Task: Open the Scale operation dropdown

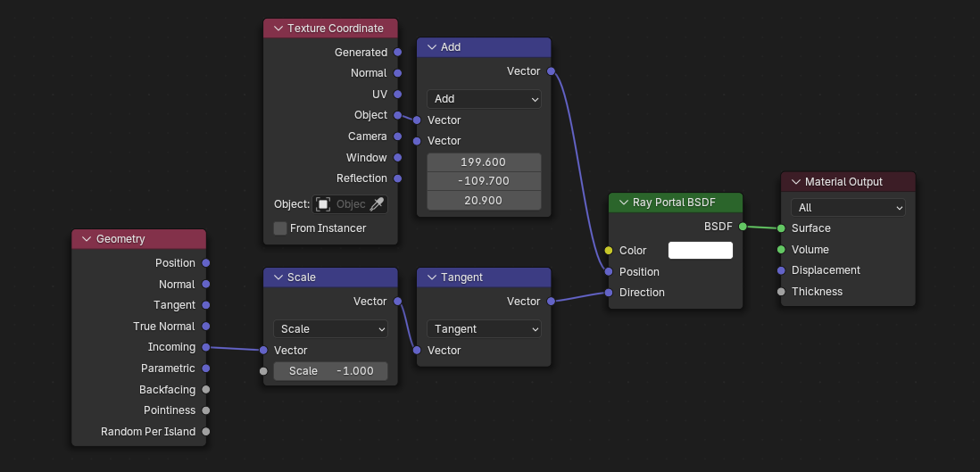Action: click(x=330, y=329)
